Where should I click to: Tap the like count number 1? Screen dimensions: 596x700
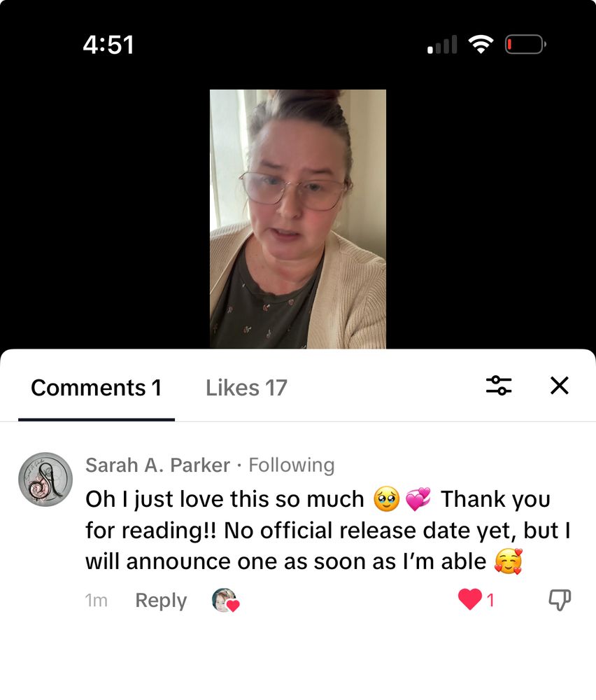(490, 600)
